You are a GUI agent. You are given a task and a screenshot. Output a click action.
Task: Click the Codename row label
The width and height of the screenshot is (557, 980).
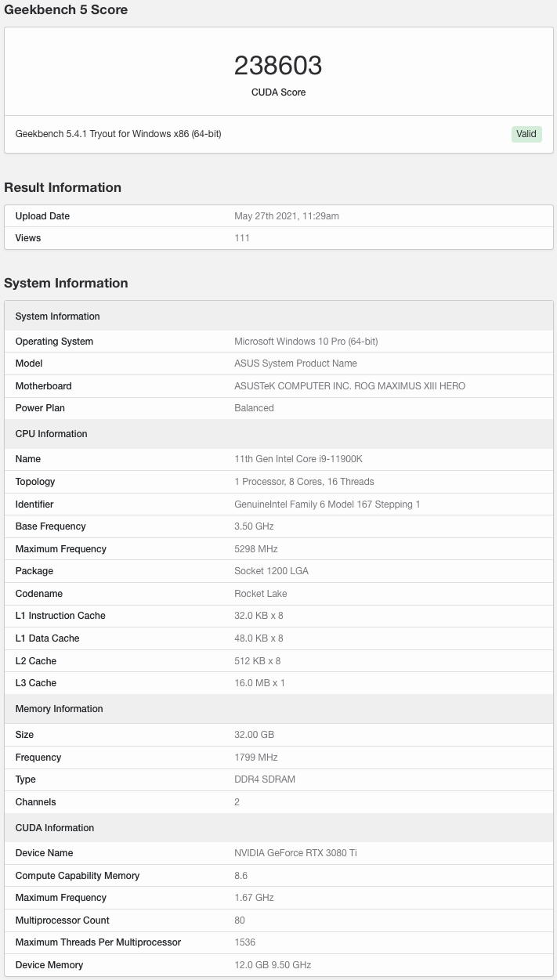(x=39, y=594)
